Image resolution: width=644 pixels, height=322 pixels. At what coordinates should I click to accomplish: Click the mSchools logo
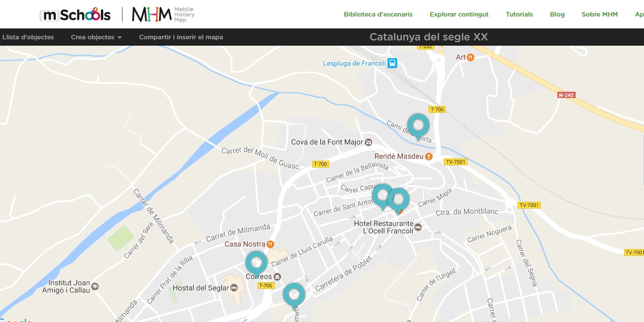75,15
